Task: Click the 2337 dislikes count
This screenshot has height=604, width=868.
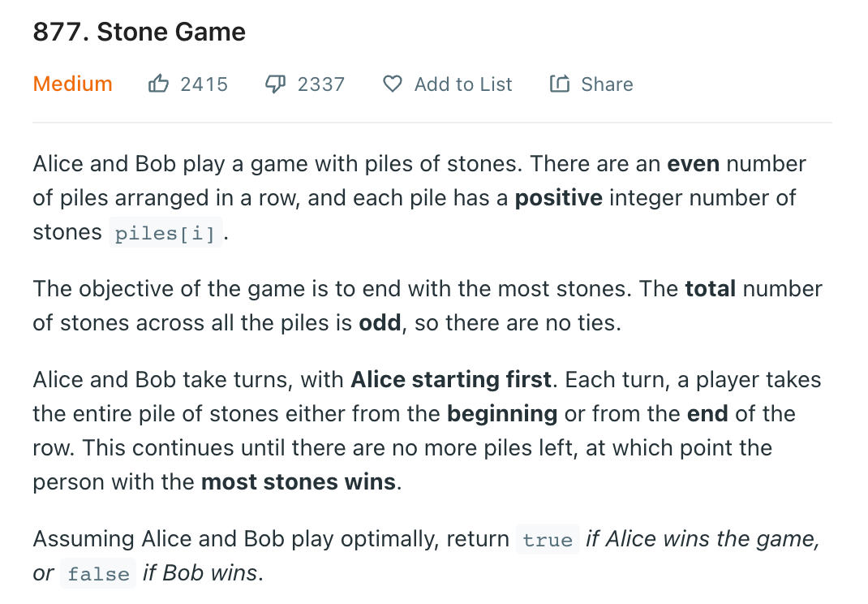Action: click(321, 84)
